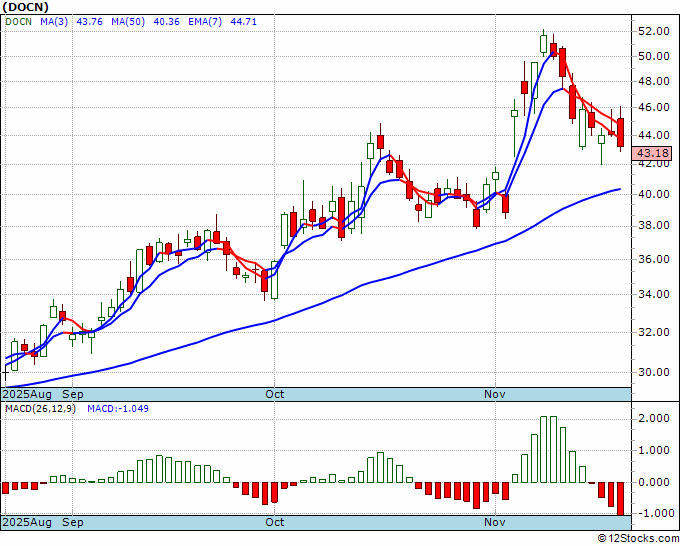Click the (DOCN) ticker title
The width and height of the screenshot is (680, 546).
[26, 7]
